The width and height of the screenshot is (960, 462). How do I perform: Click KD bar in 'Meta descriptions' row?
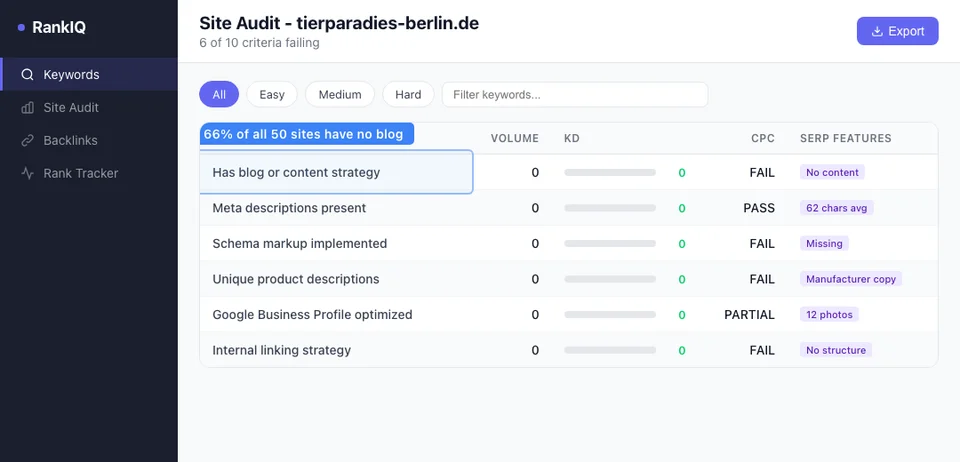pos(610,208)
